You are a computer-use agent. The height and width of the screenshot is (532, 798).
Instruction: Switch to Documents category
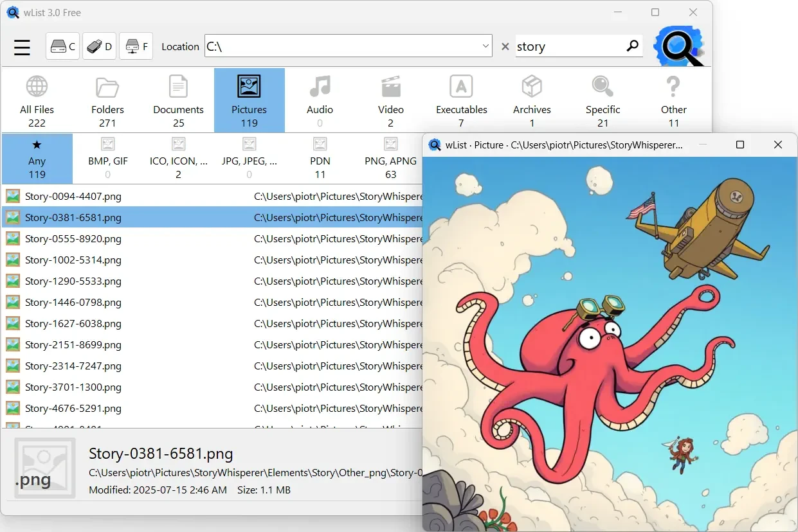pos(178,101)
